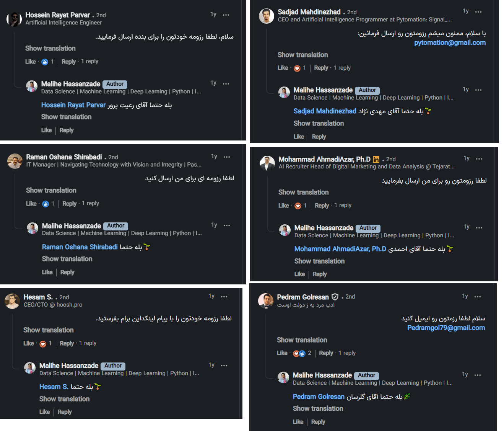This screenshot has height=431, width=504.
Task: Open the pytomation@gmail.com email link
Action: click(x=450, y=43)
